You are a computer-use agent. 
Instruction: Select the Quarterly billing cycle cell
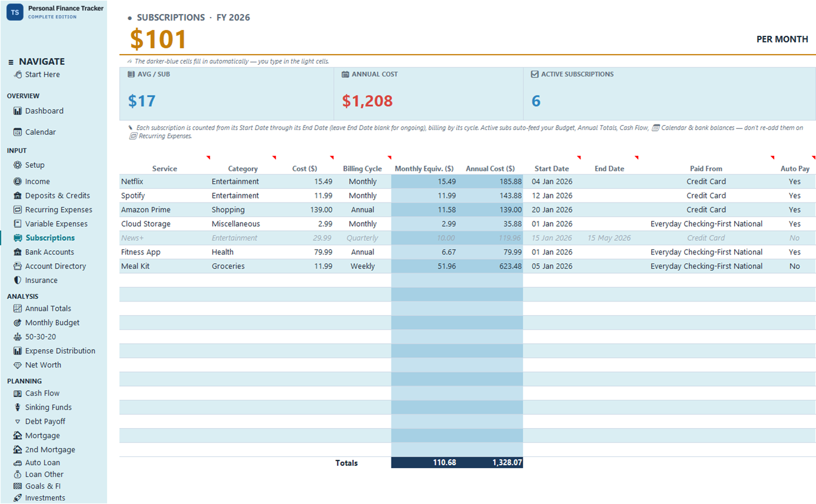[x=363, y=238]
